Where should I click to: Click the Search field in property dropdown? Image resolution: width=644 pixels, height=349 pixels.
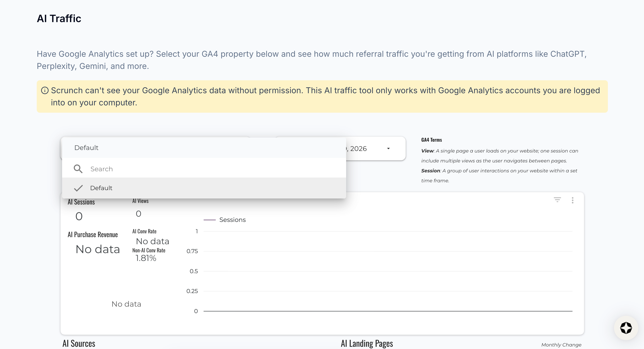click(204, 169)
